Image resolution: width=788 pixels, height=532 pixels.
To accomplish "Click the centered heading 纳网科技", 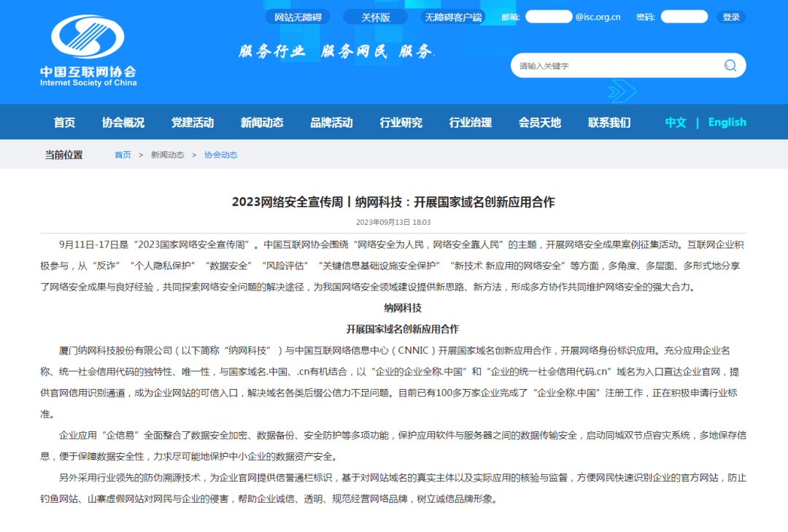I will point(403,308).
